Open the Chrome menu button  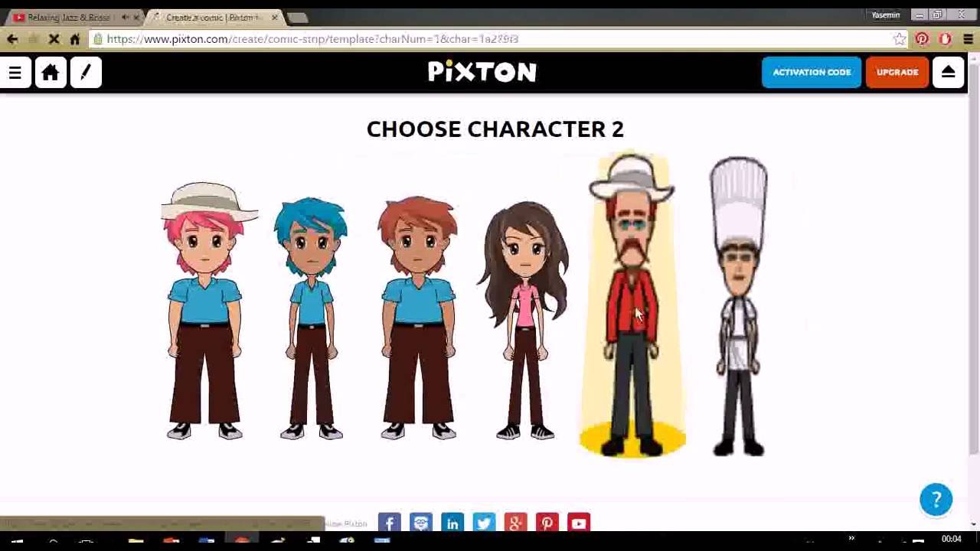point(968,39)
